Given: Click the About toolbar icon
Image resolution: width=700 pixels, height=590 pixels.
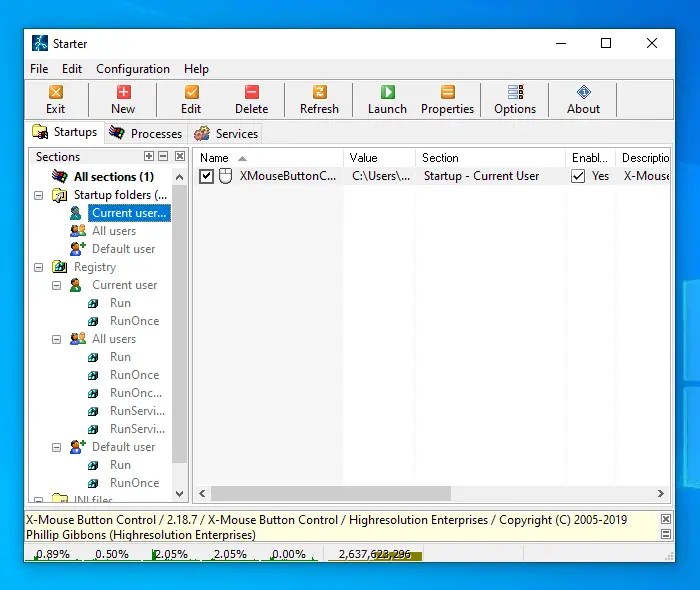Looking at the screenshot, I should pyautogui.click(x=583, y=93).
